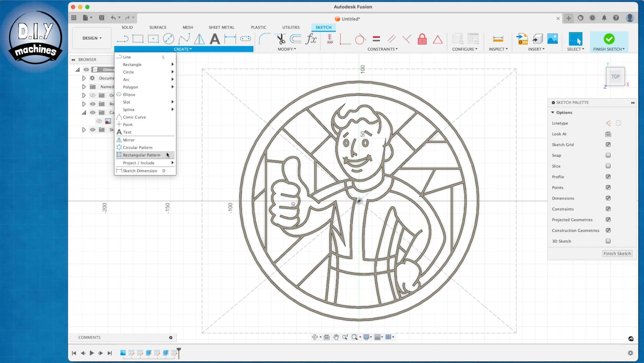
Task: Click the green Finish Sketch checkmark
Action: point(609,39)
